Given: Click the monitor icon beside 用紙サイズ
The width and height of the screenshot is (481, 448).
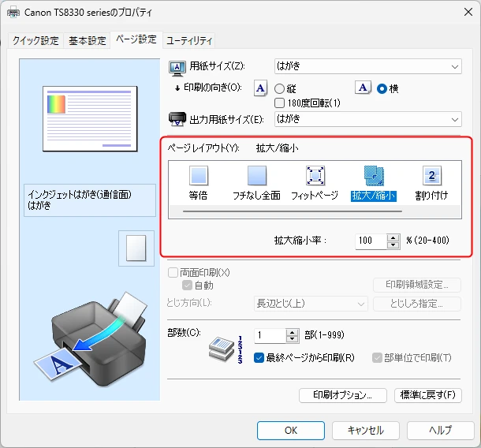Looking at the screenshot, I should (x=177, y=68).
